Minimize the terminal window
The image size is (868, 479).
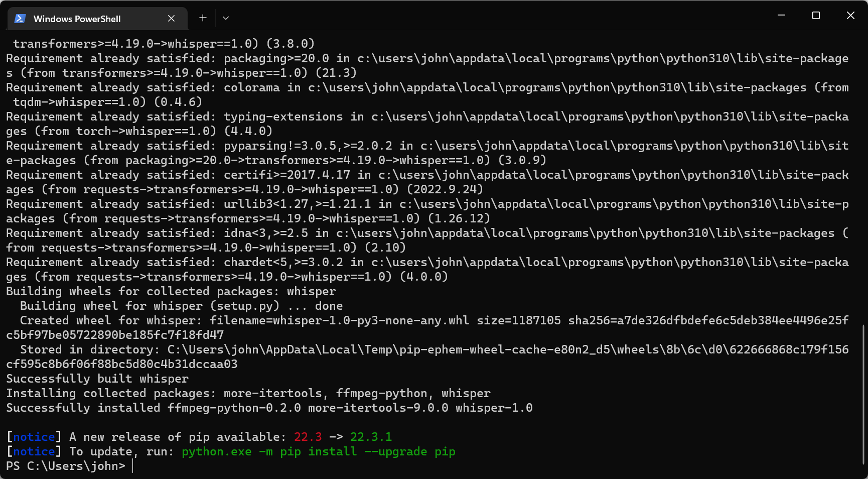coord(781,16)
